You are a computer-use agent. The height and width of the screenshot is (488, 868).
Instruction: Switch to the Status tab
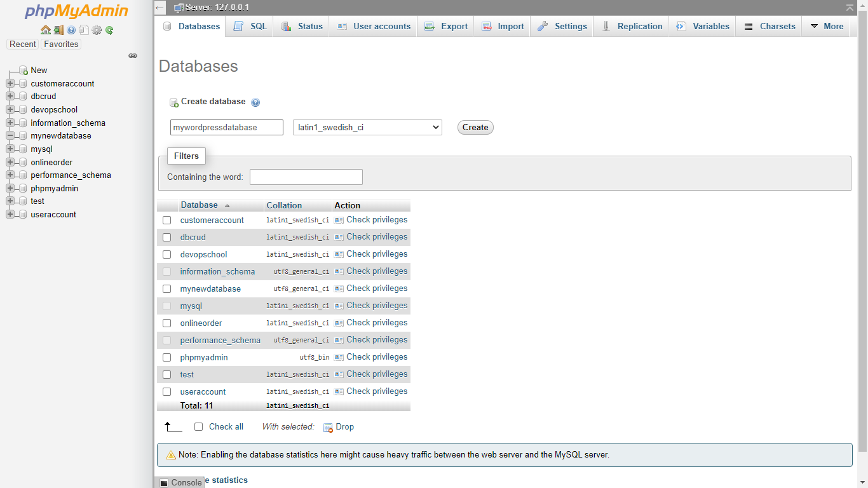(301, 27)
